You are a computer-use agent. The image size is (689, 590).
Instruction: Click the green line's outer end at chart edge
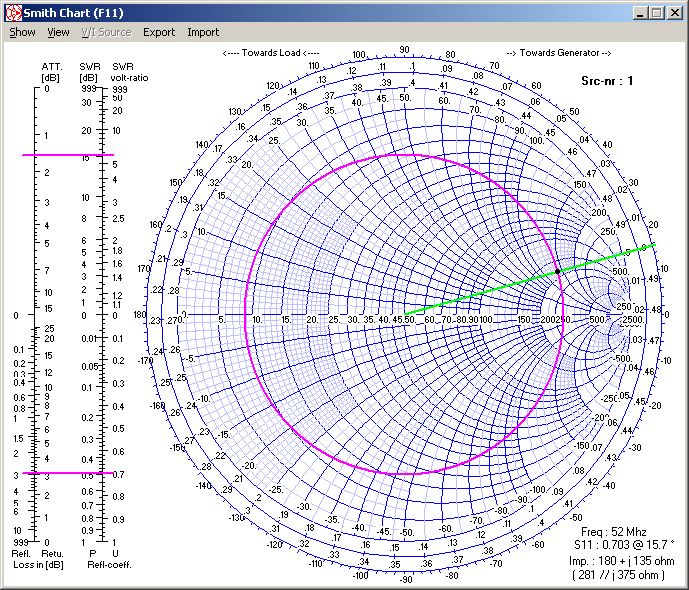[654, 244]
